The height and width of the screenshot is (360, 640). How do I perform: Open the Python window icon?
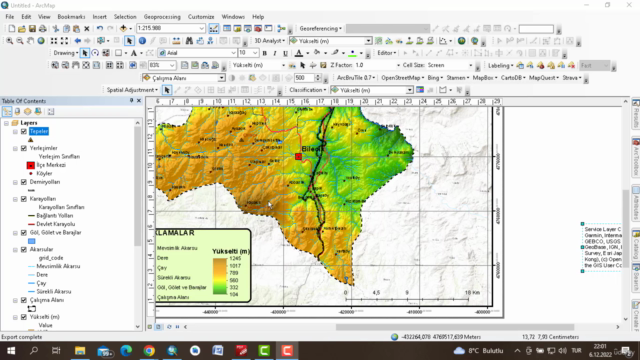268,29
